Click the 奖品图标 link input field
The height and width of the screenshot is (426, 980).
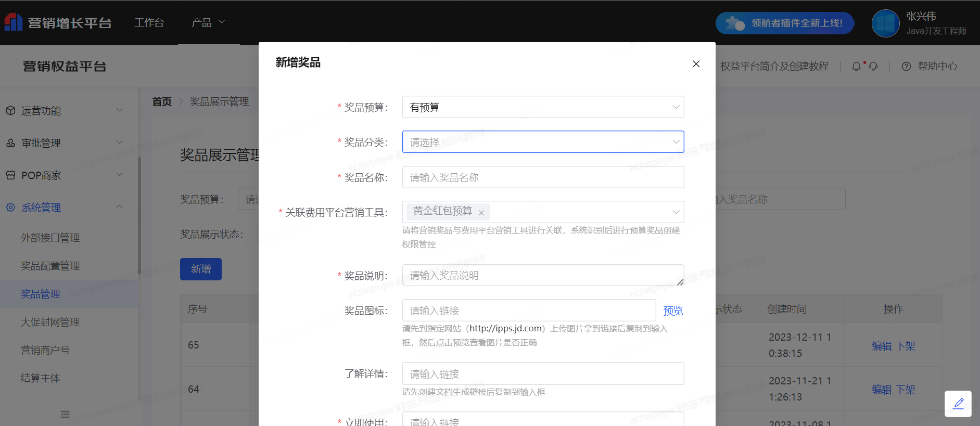pyautogui.click(x=529, y=311)
